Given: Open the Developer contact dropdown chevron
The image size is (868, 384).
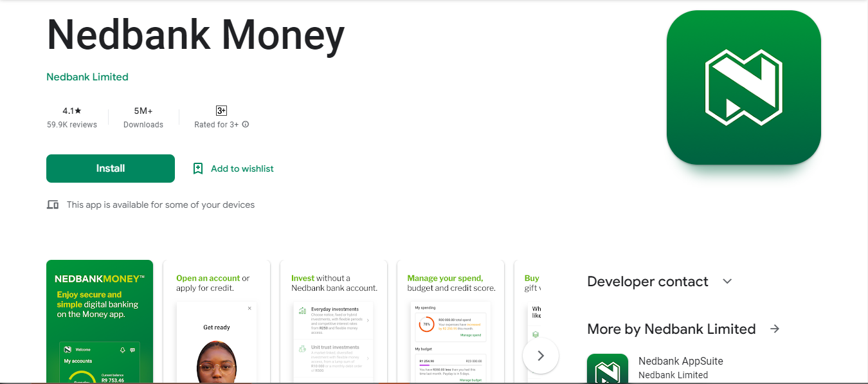Looking at the screenshot, I should pyautogui.click(x=727, y=281).
